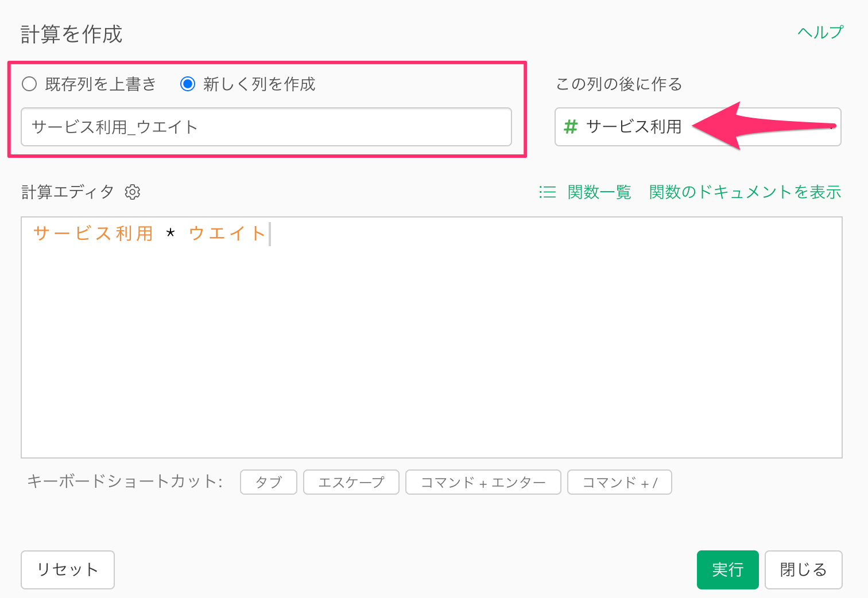
Task: Select 既存列を上書き radio option
Action: point(29,84)
